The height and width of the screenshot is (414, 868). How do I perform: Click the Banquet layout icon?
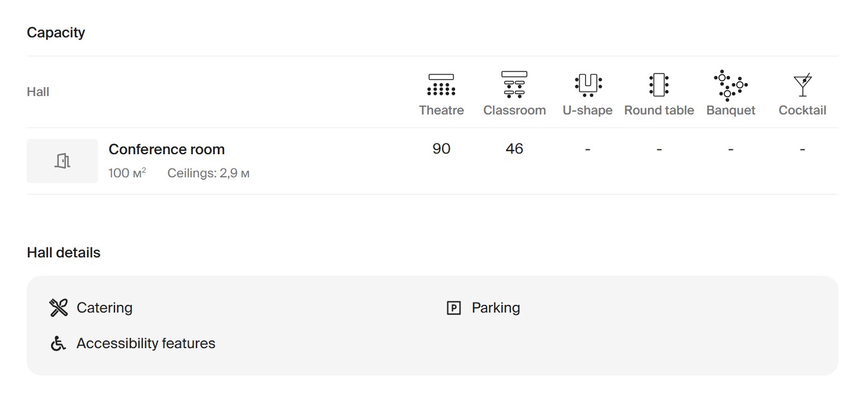(x=730, y=85)
